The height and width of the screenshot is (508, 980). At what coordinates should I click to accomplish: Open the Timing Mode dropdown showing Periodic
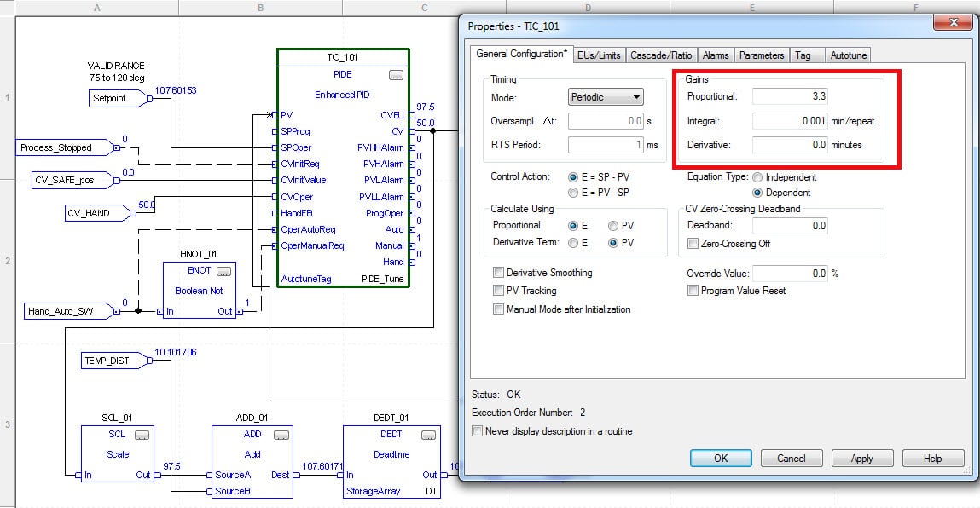click(606, 97)
